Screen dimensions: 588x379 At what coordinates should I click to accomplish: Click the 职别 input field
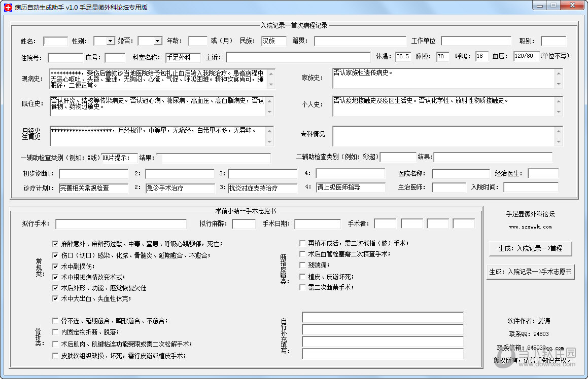click(553, 41)
